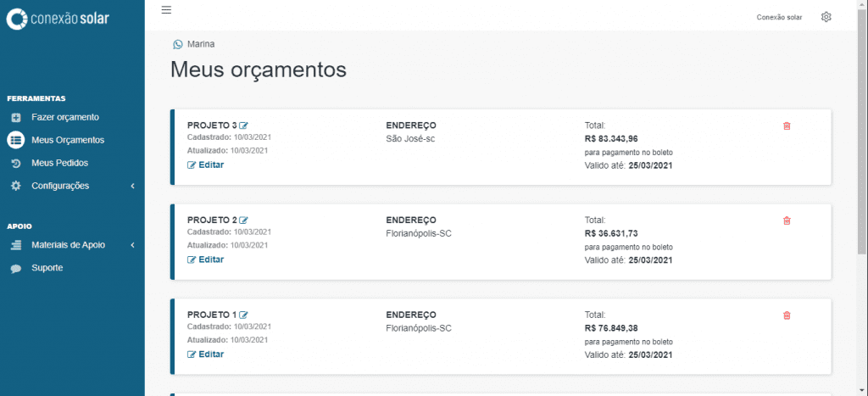Click the Conexão solar user label
This screenshot has width=868, height=396.
[779, 17]
